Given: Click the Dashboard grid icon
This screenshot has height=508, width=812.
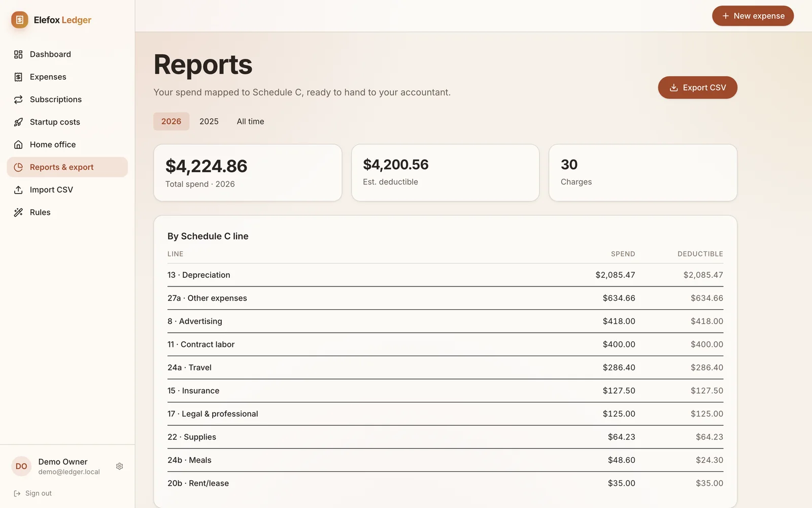Looking at the screenshot, I should click(x=18, y=54).
